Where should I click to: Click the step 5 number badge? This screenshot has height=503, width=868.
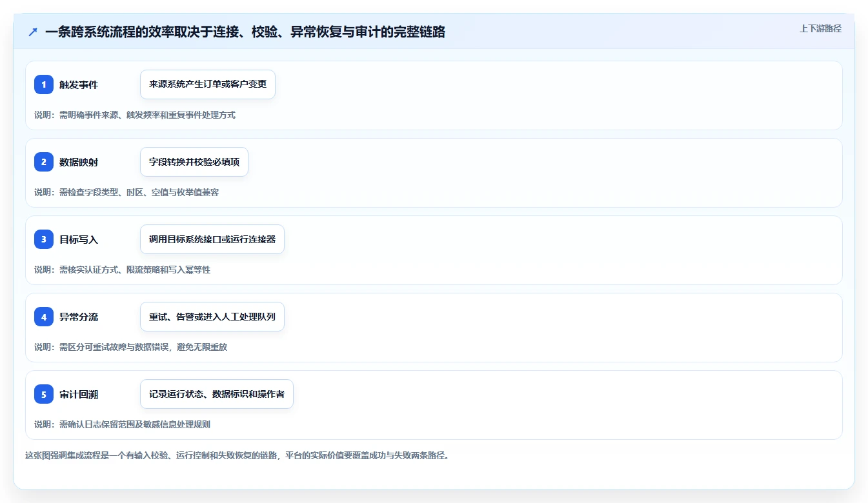(x=44, y=394)
